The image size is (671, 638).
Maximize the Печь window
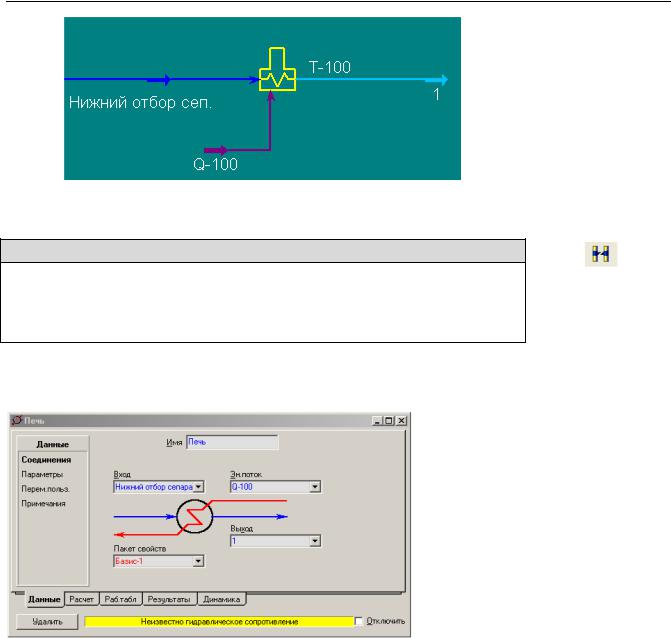pos(389,421)
